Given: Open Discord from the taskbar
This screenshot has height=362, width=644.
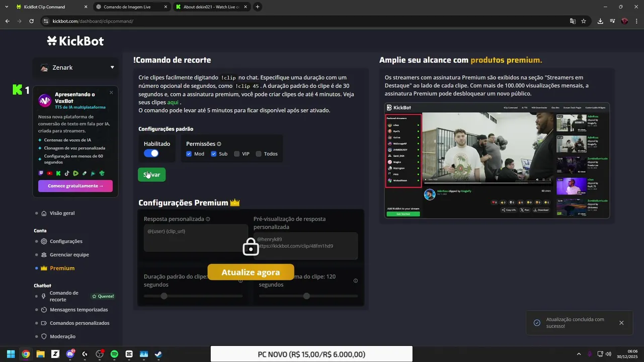Looking at the screenshot, I should tap(70, 354).
